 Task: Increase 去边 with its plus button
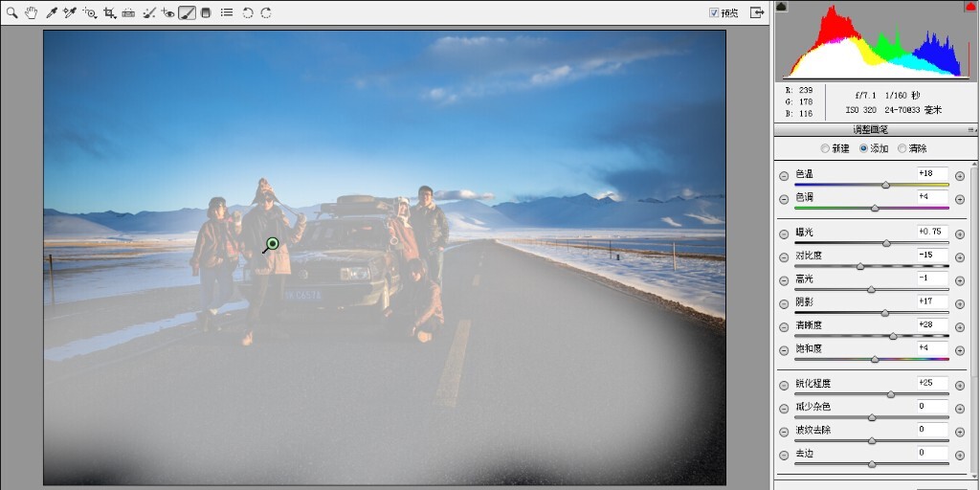tap(960, 455)
